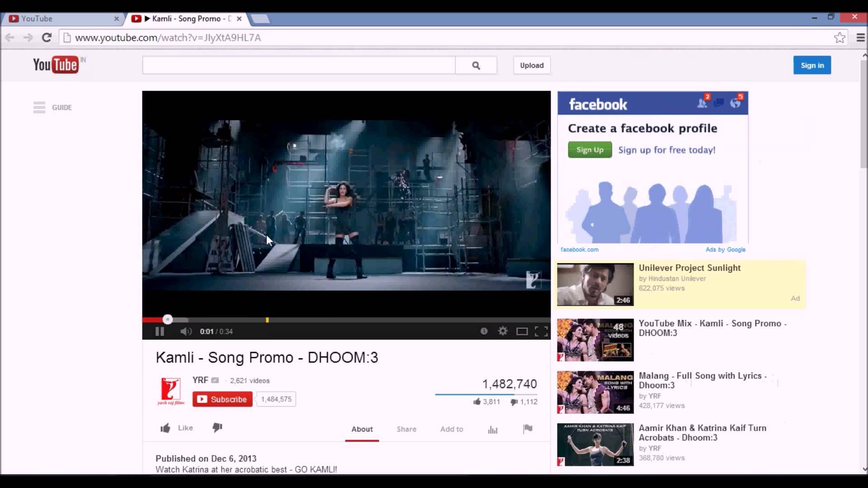The height and width of the screenshot is (488, 868).
Task: Click the theater mode icon on player
Action: (x=520, y=331)
